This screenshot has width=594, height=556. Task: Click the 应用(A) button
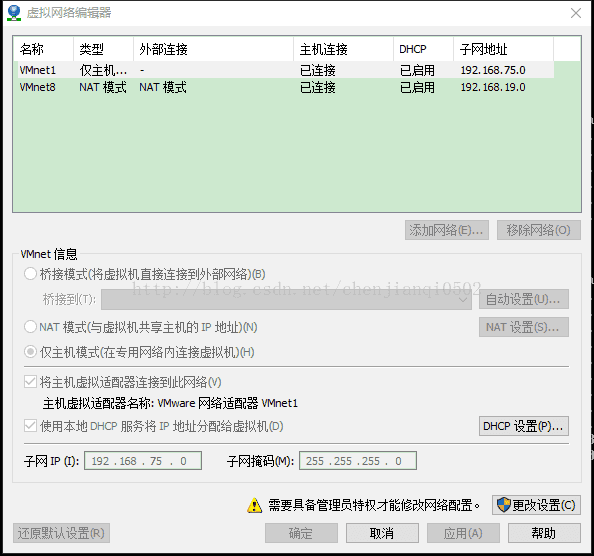click(x=463, y=533)
